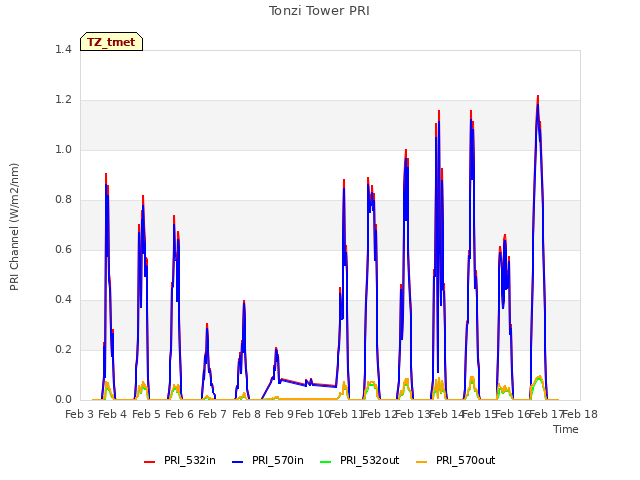Click the Feb 17 x-axis tick label

point(547,415)
